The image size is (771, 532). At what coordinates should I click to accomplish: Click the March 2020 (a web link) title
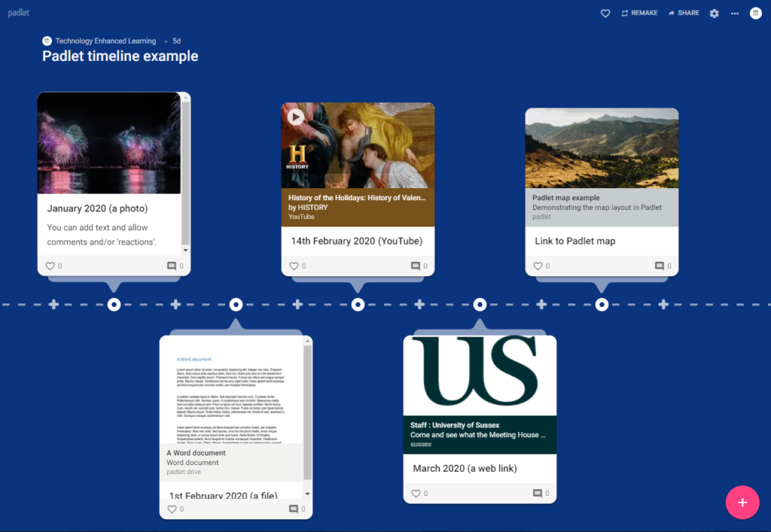click(465, 468)
